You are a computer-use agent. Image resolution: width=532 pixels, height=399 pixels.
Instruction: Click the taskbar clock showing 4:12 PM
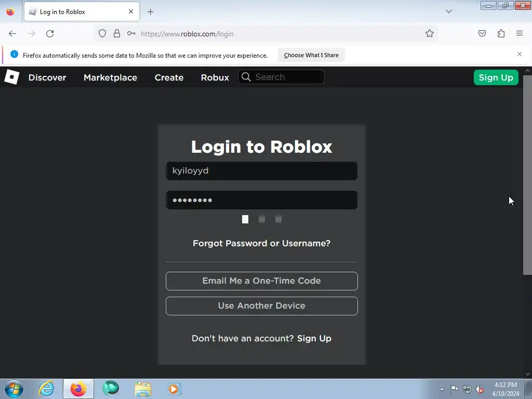pos(506,389)
